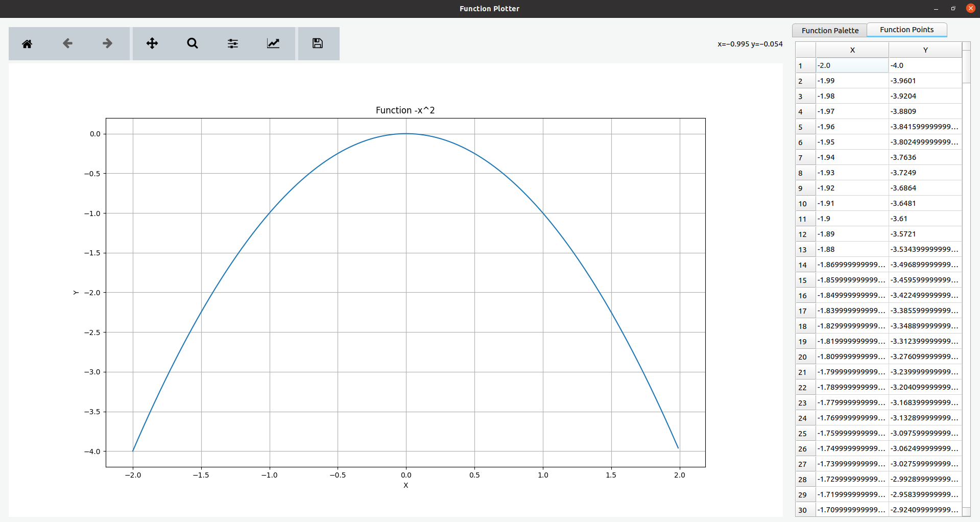Select X cell containing -1.93
Image resolution: width=980 pixels, height=522 pixels.
tap(852, 173)
